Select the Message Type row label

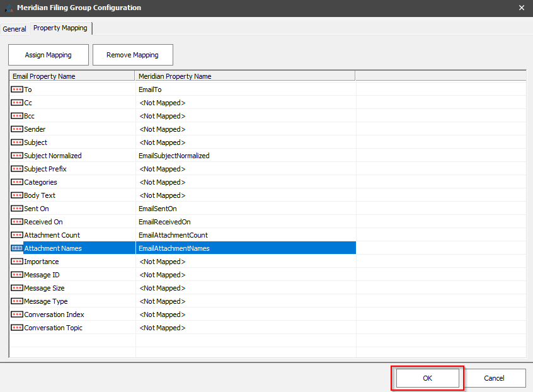point(45,301)
